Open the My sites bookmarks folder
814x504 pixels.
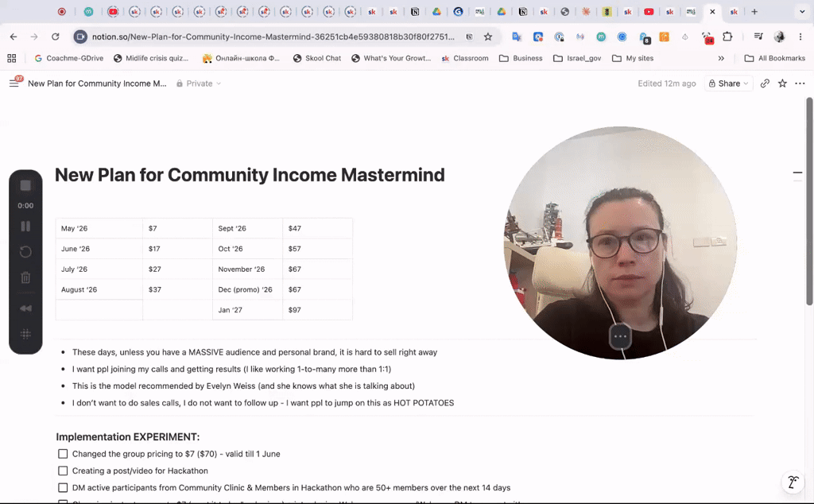pos(632,58)
